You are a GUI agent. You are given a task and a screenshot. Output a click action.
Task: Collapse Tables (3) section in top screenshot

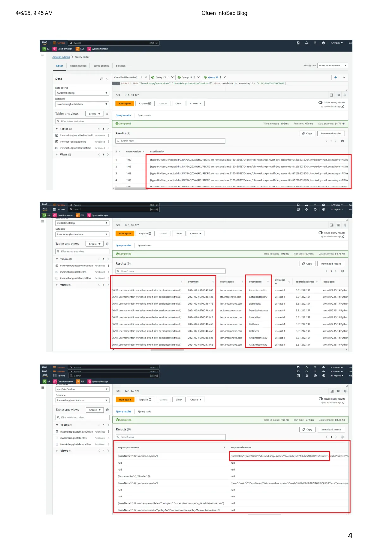point(57,129)
